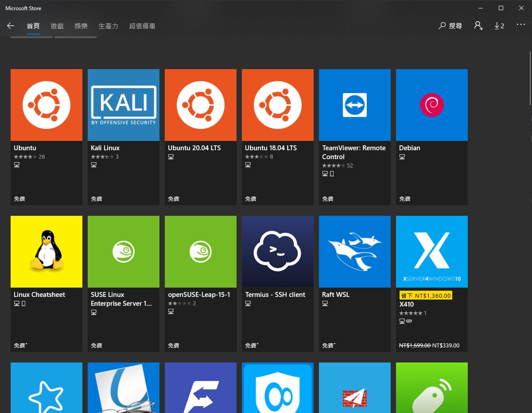This screenshot has height=413, width=532.
Task: Open the Termius SSH client icon
Action: tap(278, 252)
